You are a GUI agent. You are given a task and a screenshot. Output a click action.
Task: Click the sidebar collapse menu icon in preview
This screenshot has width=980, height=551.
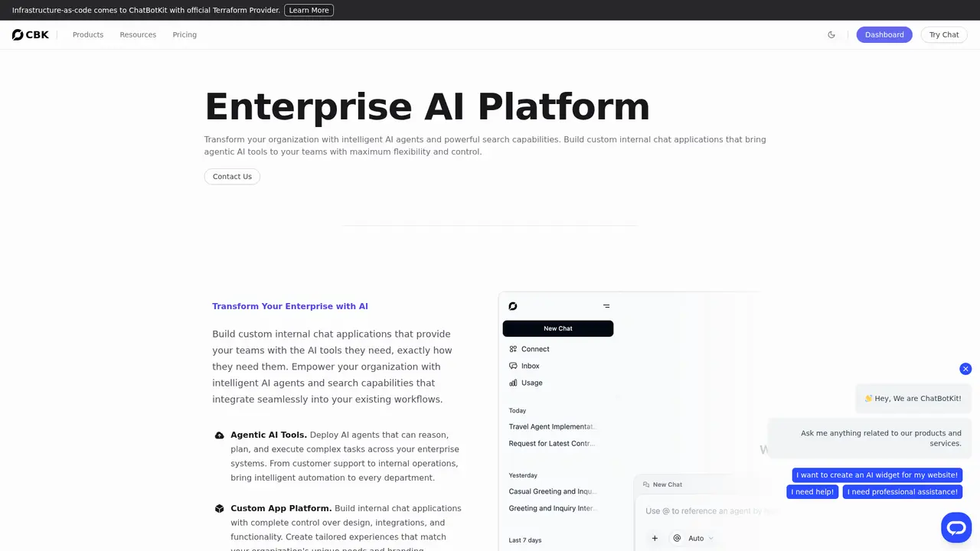tap(606, 306)
